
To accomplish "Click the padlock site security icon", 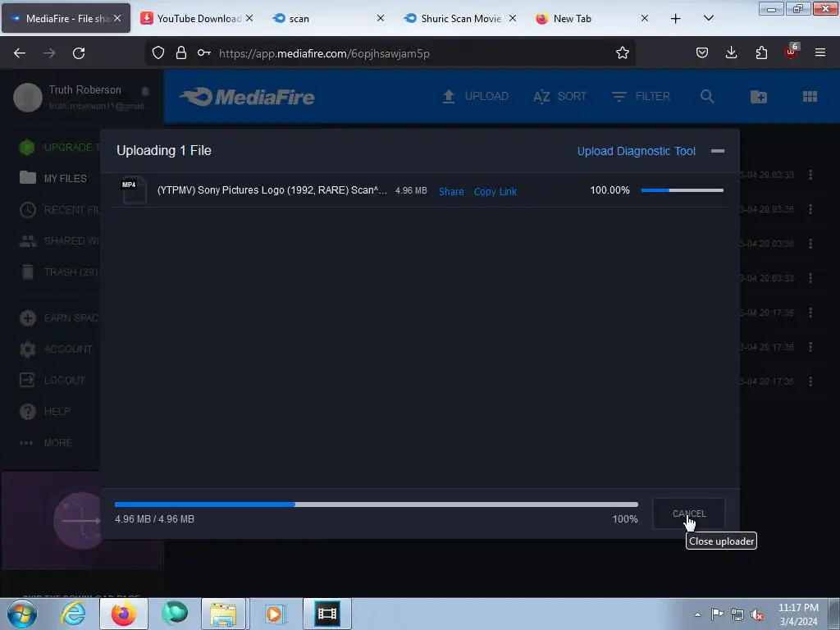I will click(x=181, y=53).
